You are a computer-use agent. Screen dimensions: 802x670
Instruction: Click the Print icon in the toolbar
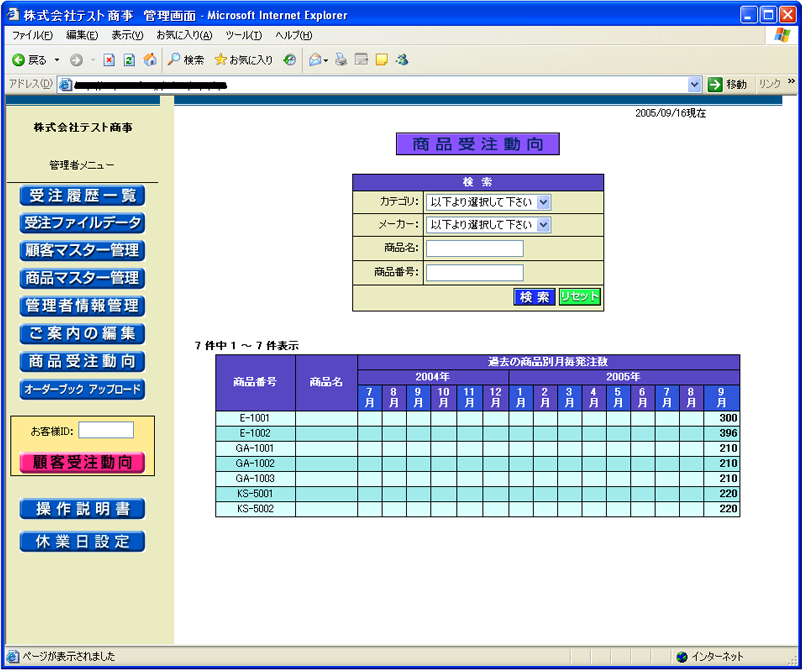(x=341, y=60)
